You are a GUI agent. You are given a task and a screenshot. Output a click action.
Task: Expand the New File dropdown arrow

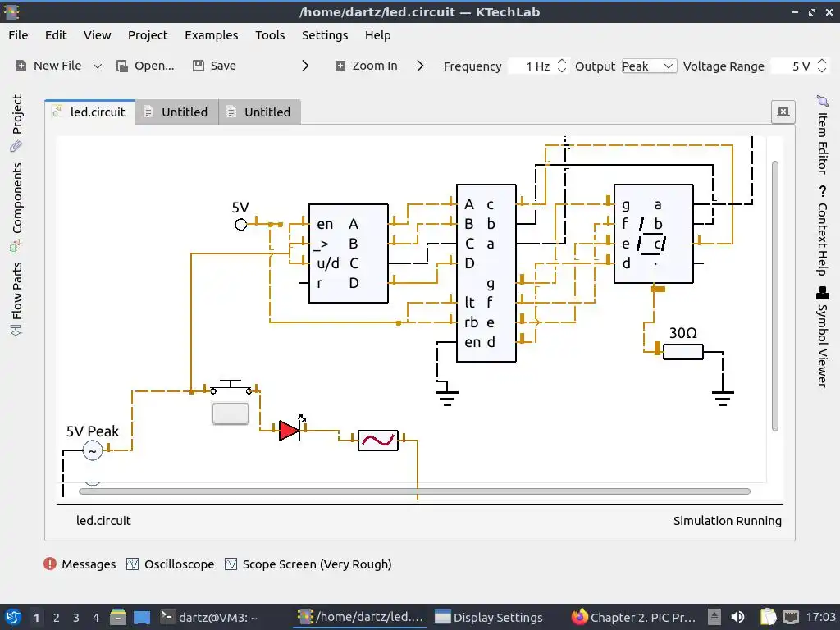click(x=97, y=66)
